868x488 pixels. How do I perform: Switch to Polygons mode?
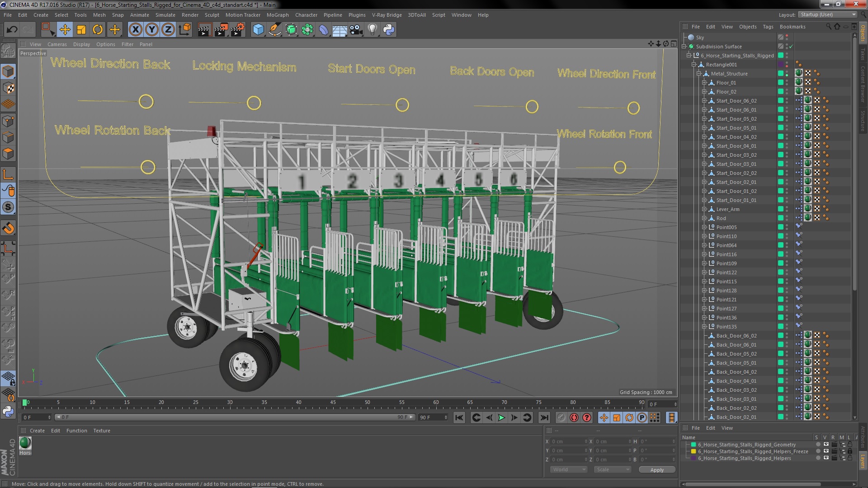[8, 154]
